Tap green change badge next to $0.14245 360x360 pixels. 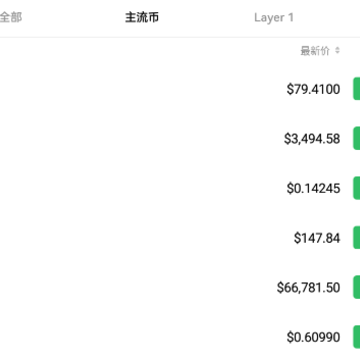(357, 188)
